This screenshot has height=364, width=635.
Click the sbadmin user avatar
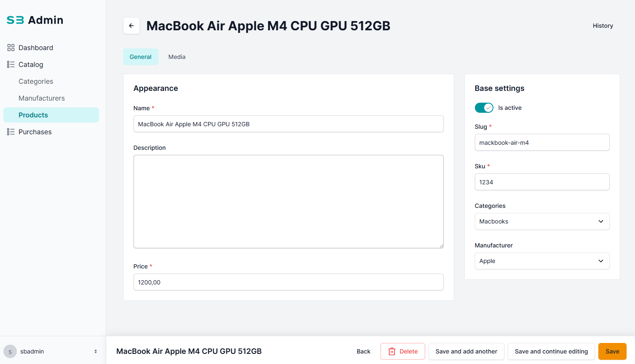click(x=10, y=351)
